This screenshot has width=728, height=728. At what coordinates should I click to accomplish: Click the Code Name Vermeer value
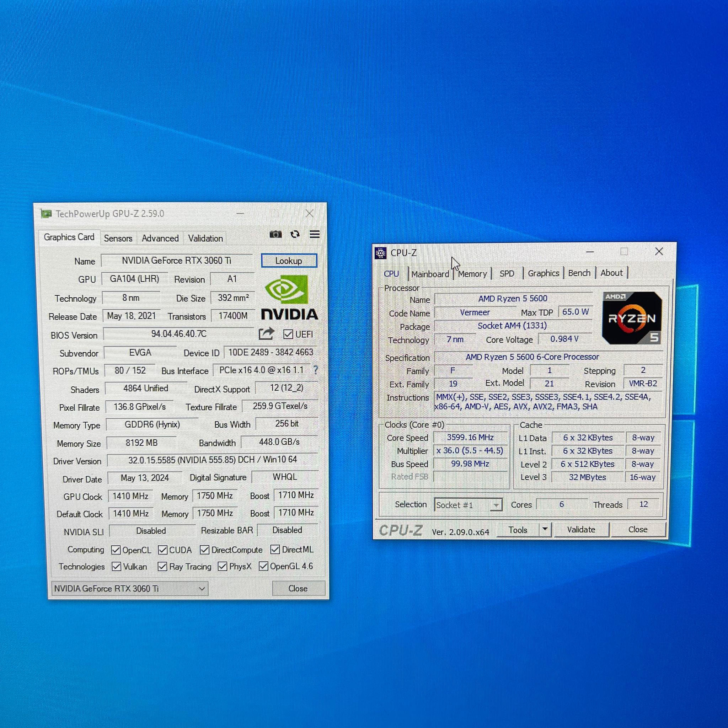tap(475, 312)
